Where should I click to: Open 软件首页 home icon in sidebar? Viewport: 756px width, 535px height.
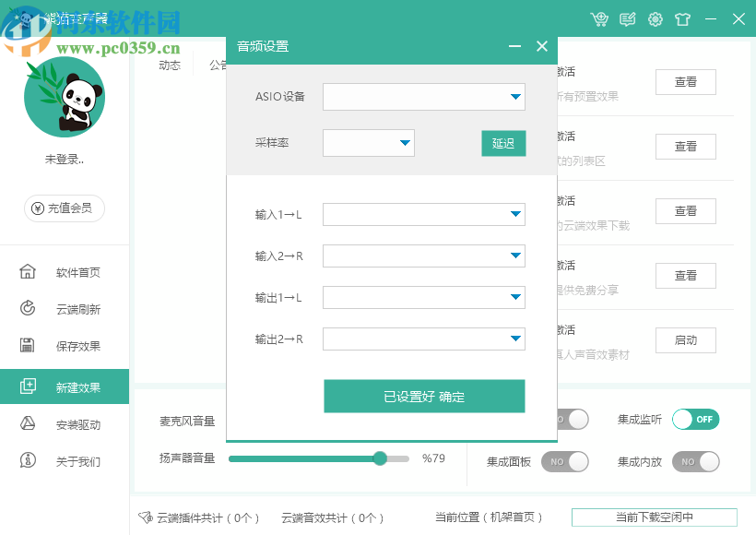pyautogui.click(x=28, y=272)
